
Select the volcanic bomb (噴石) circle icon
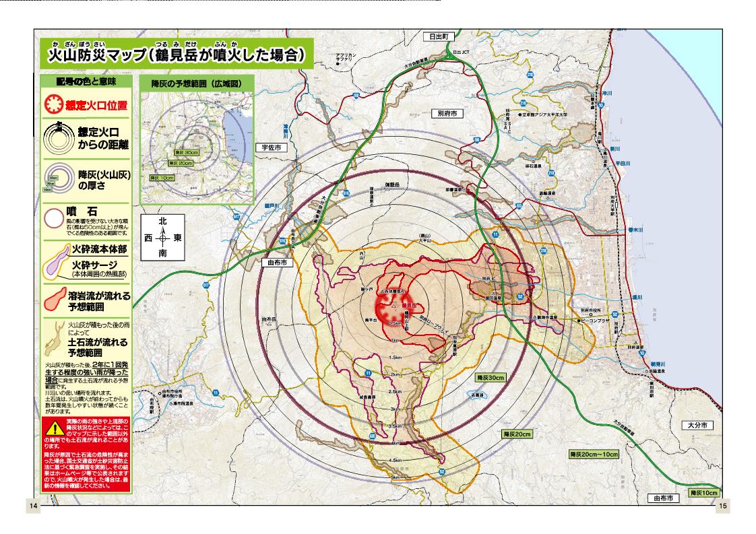pos(55,218)
